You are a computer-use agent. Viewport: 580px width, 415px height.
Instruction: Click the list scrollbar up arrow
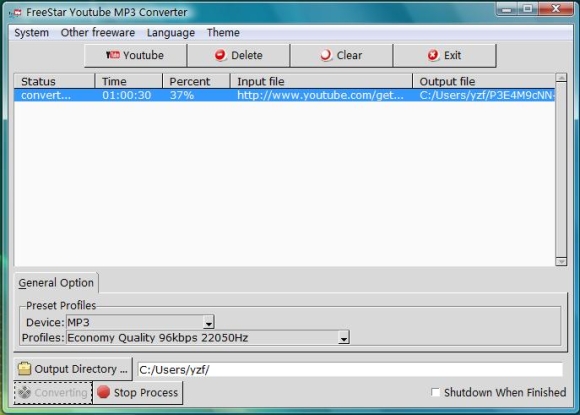(561, 78)
